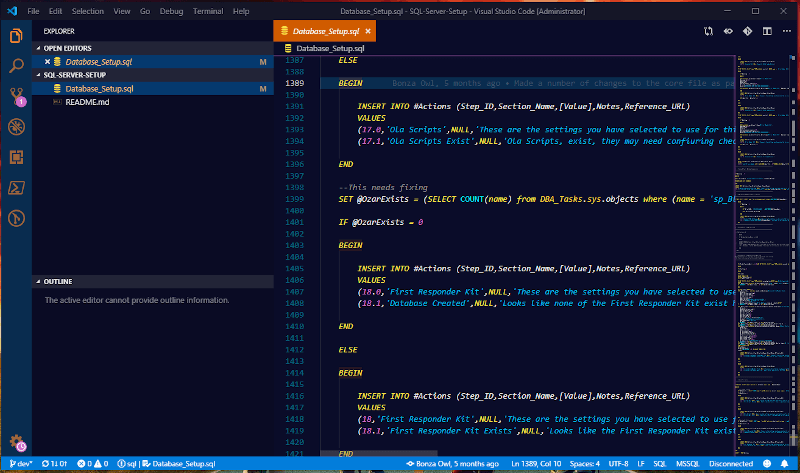The width and height of the screenshot is (800, 473).
Task: Click '--This needs fixing' comment line
Action: (383, 187)
